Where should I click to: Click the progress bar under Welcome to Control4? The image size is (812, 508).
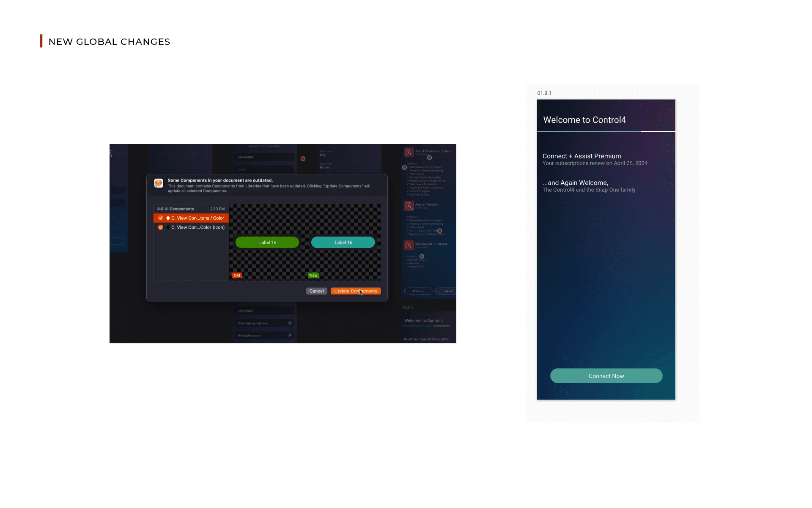pyautogui.click(x=606, y=132)
